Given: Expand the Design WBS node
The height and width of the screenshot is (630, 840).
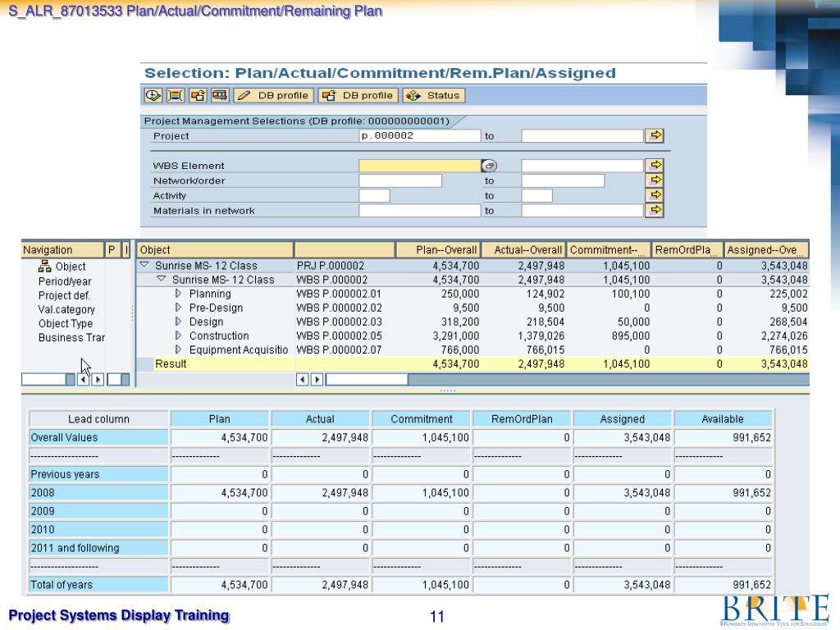Looking at the screenshot, I should pos(178,322).
